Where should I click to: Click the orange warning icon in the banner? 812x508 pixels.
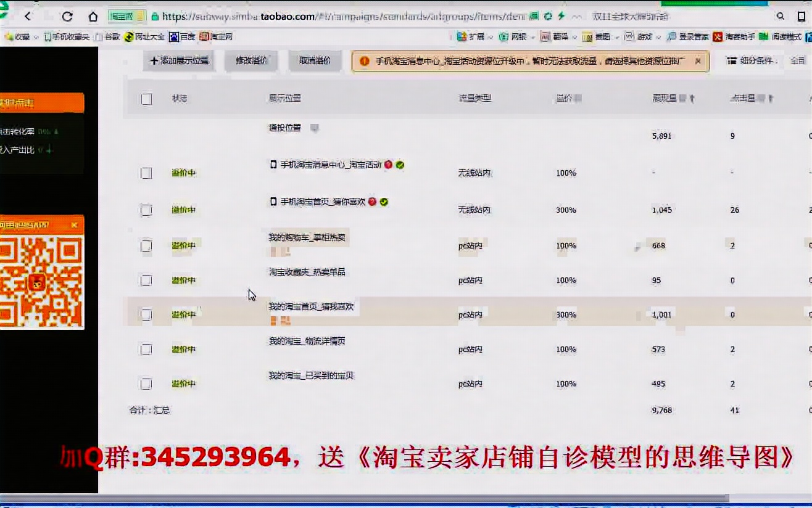click(364, 61)
